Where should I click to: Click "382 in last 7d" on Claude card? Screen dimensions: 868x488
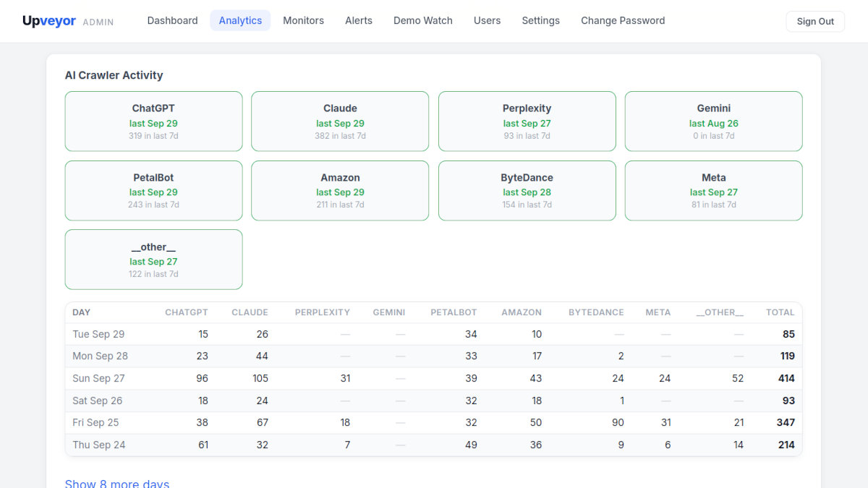(340, 136)
